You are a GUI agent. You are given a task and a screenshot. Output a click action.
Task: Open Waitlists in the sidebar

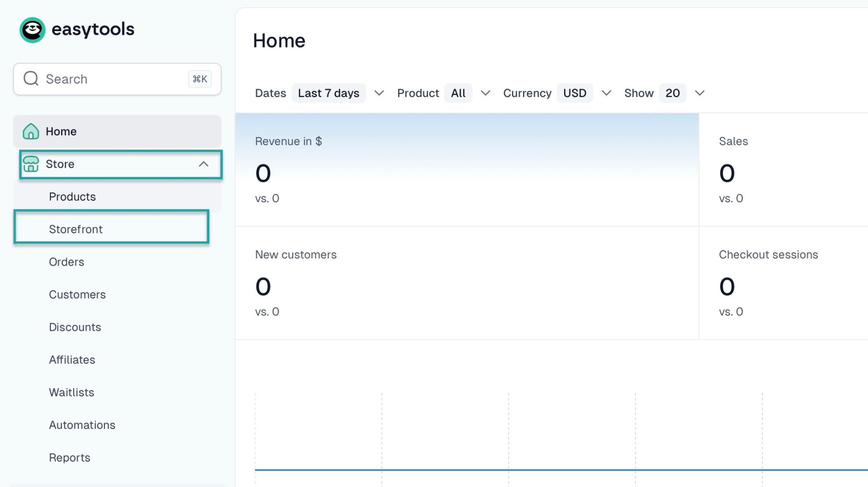coord(72,392)
